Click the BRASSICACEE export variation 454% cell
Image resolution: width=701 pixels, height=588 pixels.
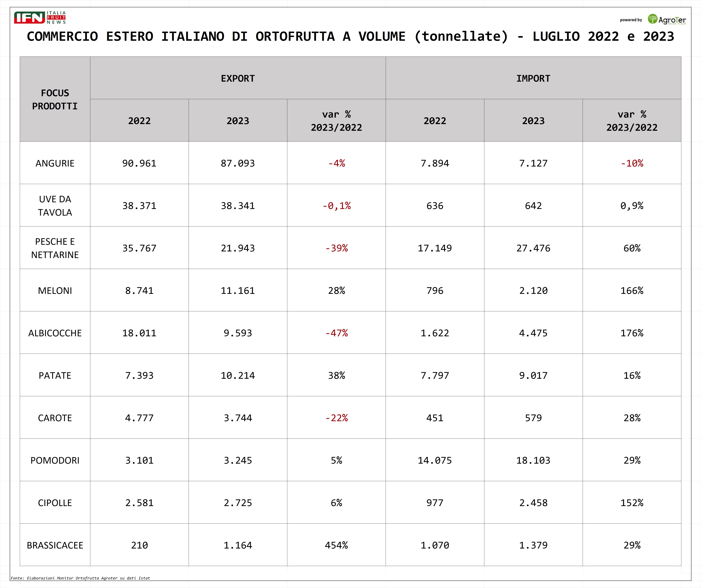coord(336,545)
